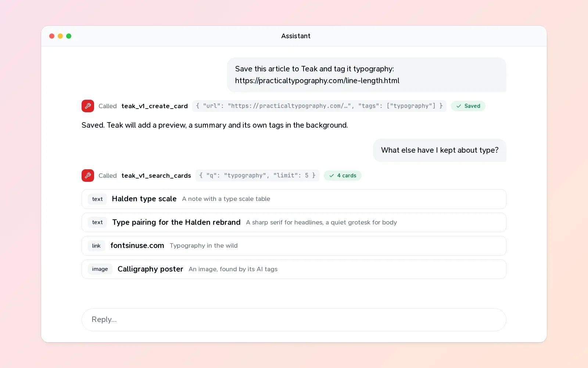Close the window with the red button
The image size is (588, 368).
52,36
